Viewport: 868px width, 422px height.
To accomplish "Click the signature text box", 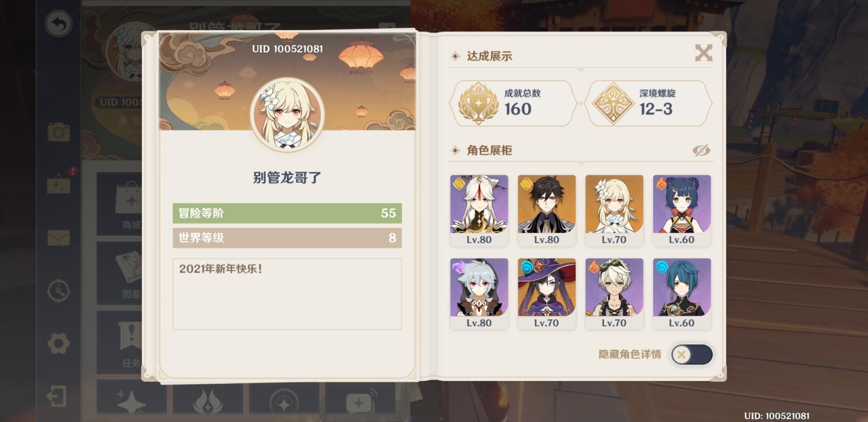I will [287, 294].
